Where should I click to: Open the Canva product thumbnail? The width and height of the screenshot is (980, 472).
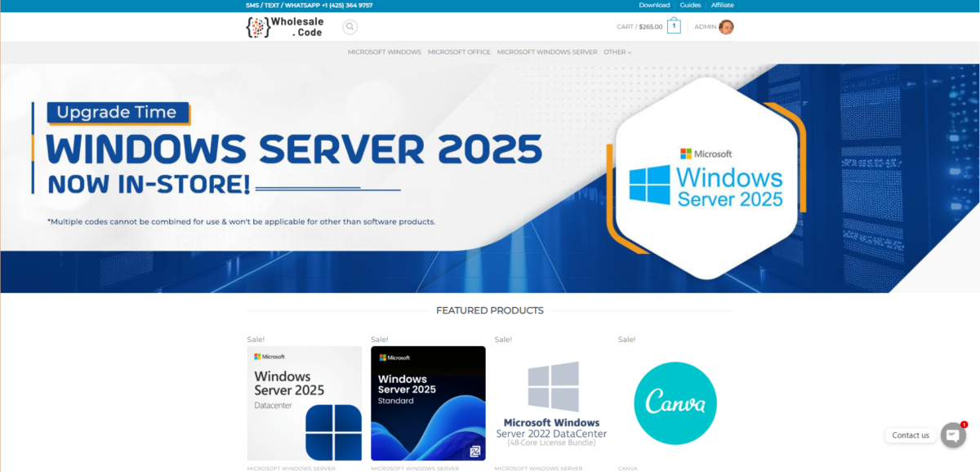coord(675,403)
